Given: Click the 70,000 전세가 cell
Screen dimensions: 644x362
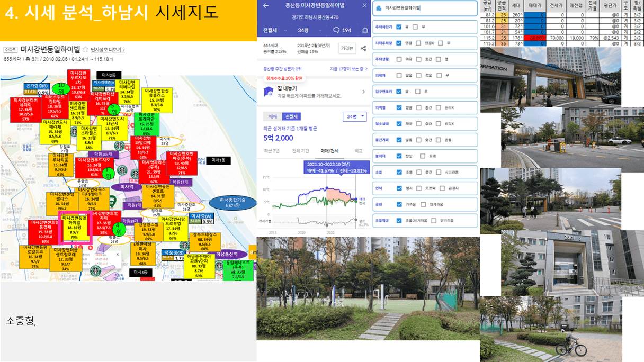Looking at the screenshot, I should (x=557, y=38).
